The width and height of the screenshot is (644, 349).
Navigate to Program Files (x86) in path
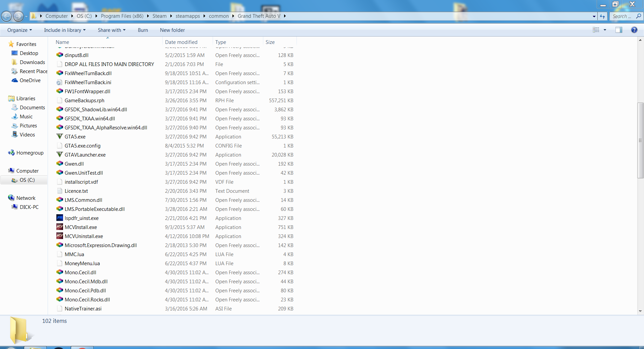tap(122, 16)
